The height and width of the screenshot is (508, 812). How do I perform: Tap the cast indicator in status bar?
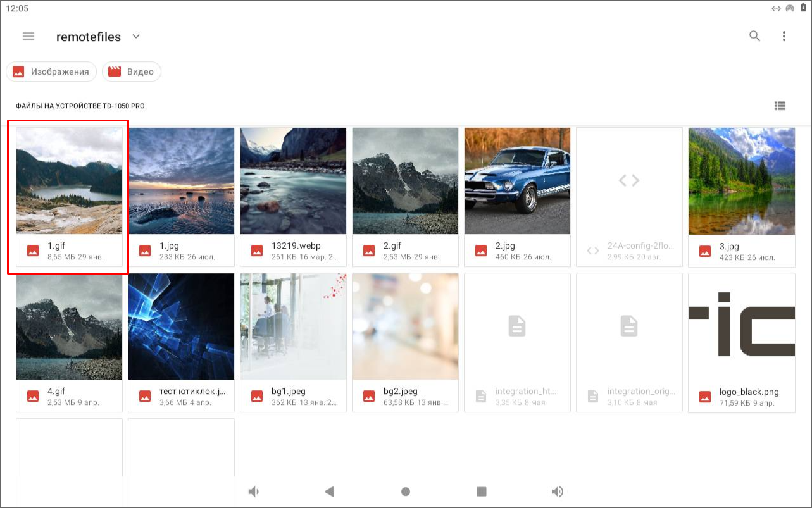(790, 8)
